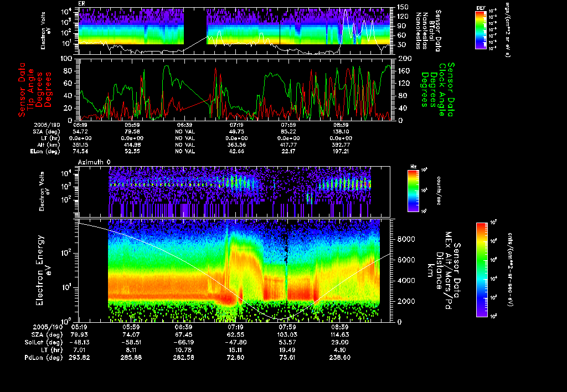567x392 pixels.
Task: Select PdLon value 238.60
Action: point(339,357)
